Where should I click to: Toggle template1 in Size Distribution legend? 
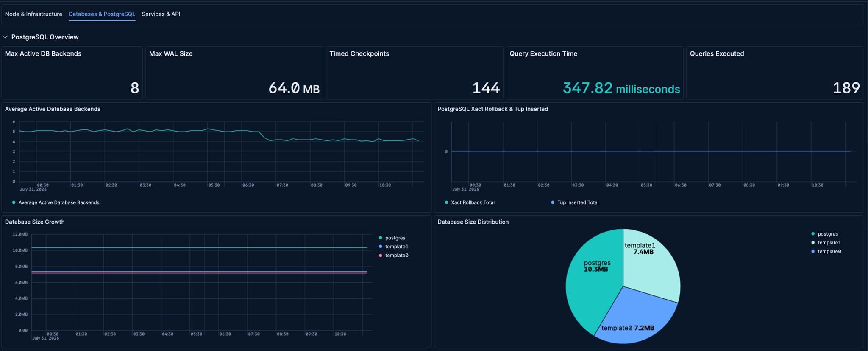pos(826,243)
